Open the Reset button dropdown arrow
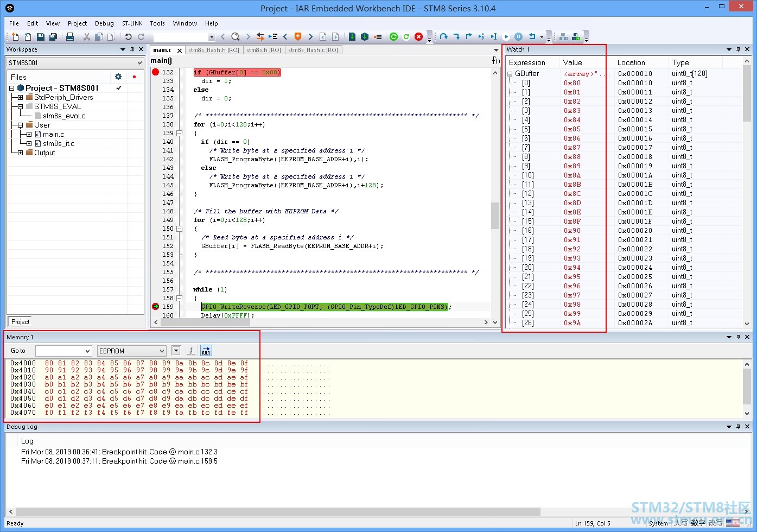The width and height of the screenshot is (757, 532). 542,37
